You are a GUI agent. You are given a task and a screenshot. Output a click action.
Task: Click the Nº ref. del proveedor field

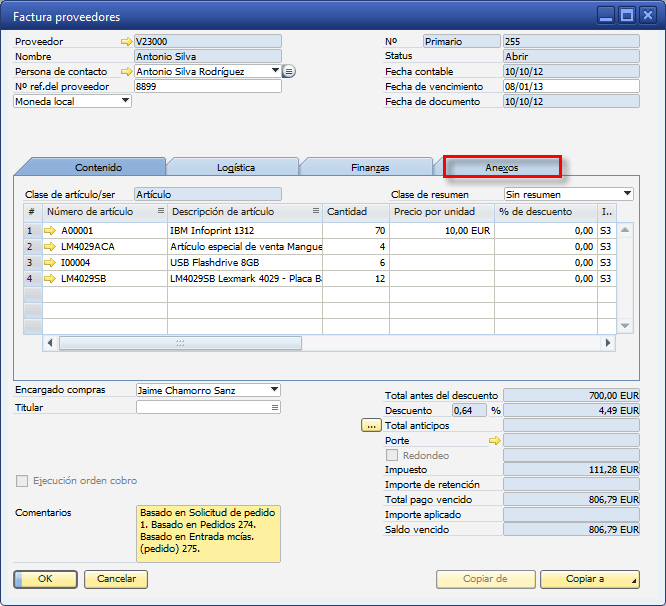tap(208, 87)
